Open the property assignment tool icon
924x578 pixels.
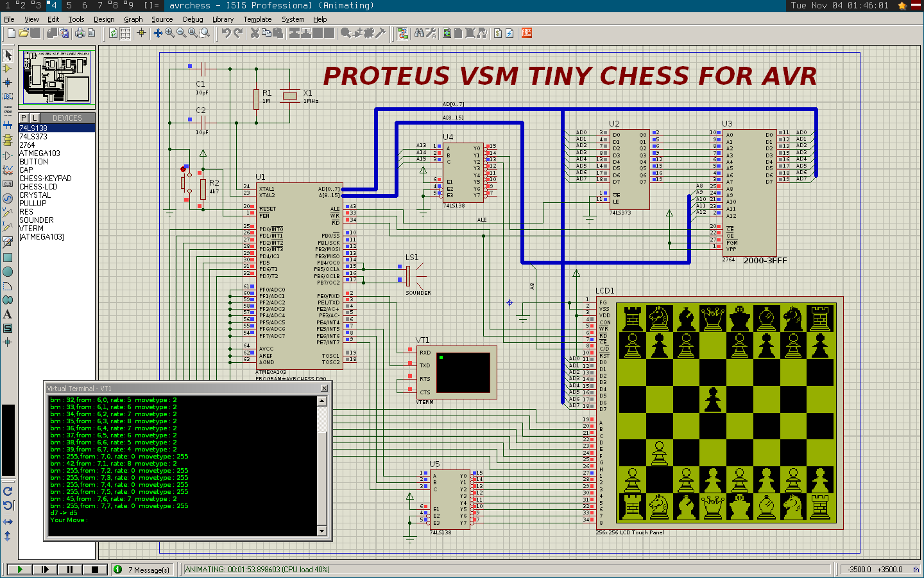pos(431,33)
